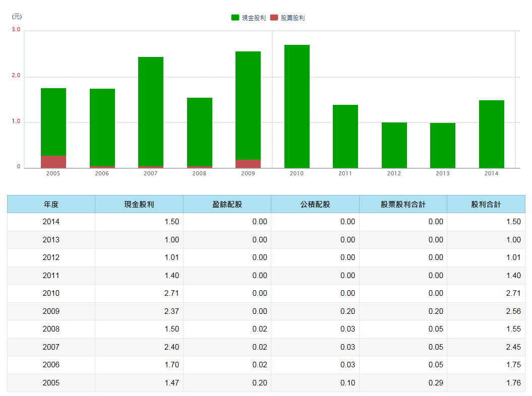Click the 年度 column header
The height and width of the screenshot is (396, 532).
point(51,204)
